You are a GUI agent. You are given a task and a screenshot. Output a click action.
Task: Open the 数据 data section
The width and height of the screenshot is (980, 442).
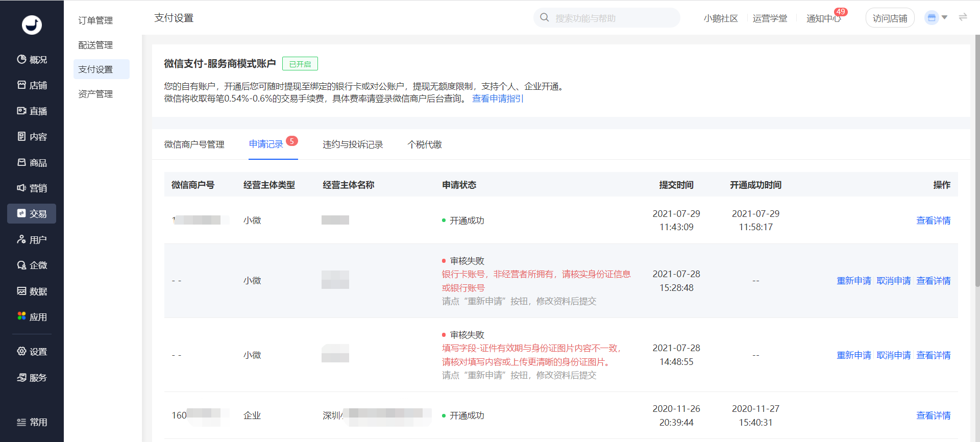tap(32, 291)
